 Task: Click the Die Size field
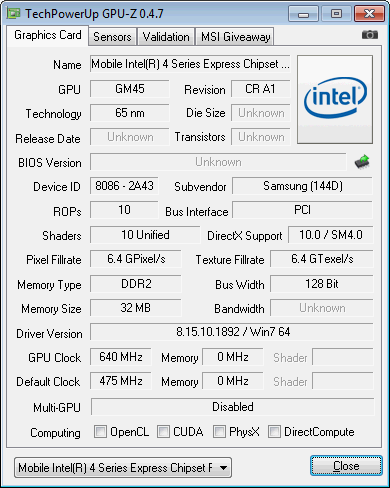[260, 113]
